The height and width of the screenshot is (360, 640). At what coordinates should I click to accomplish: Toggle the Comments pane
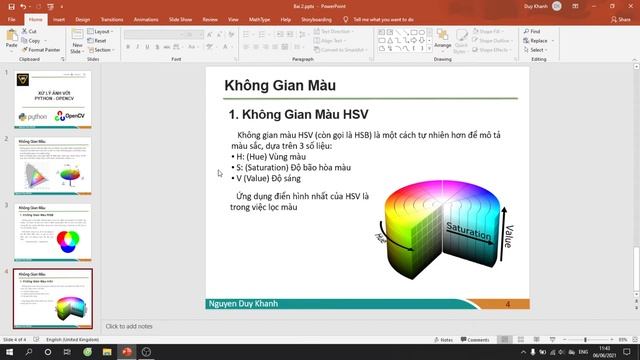point(475,340)
